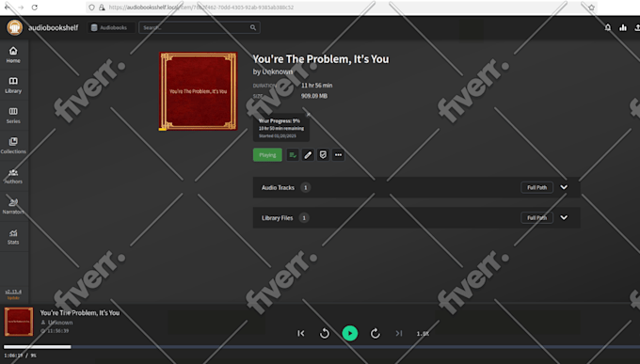
Task: Click the jump backward icon
Action: click(325, 333)
